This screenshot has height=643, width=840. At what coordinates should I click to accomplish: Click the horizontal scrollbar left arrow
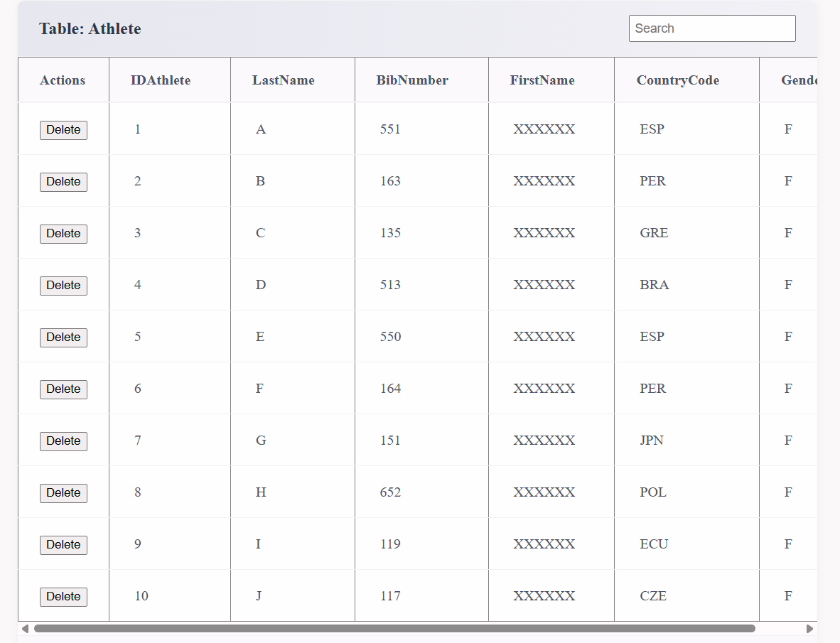tap(25, 629)
